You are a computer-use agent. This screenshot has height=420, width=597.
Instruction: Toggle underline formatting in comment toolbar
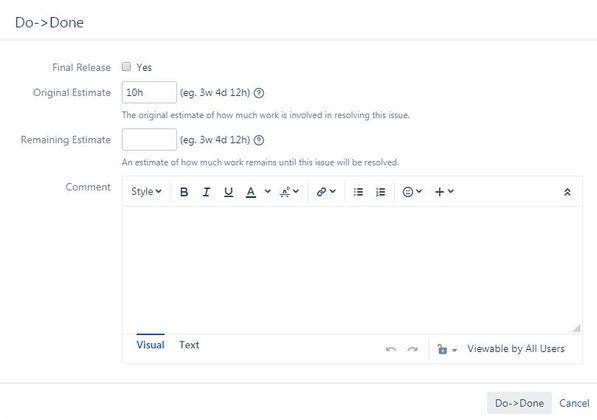228,192
